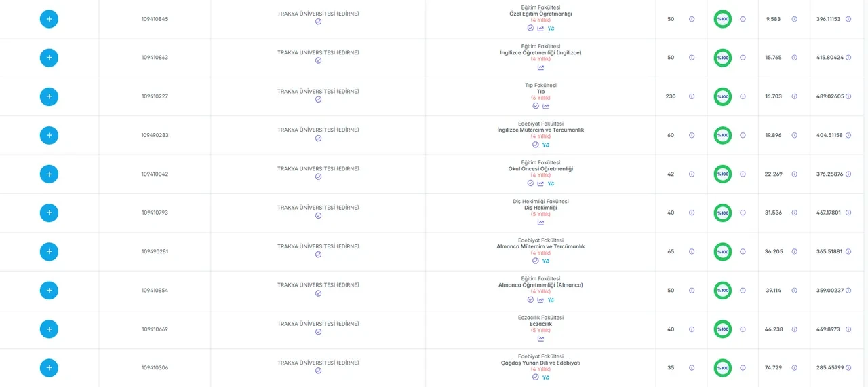Open info icon next to quota 230
The height and width of the screenshot is (387, 868).
pos(692,96)
